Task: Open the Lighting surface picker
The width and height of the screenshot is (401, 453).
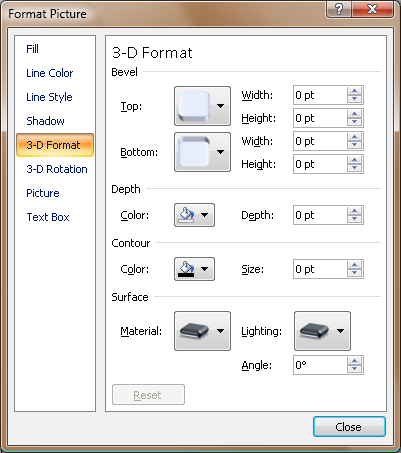Action: click(322, 331)
